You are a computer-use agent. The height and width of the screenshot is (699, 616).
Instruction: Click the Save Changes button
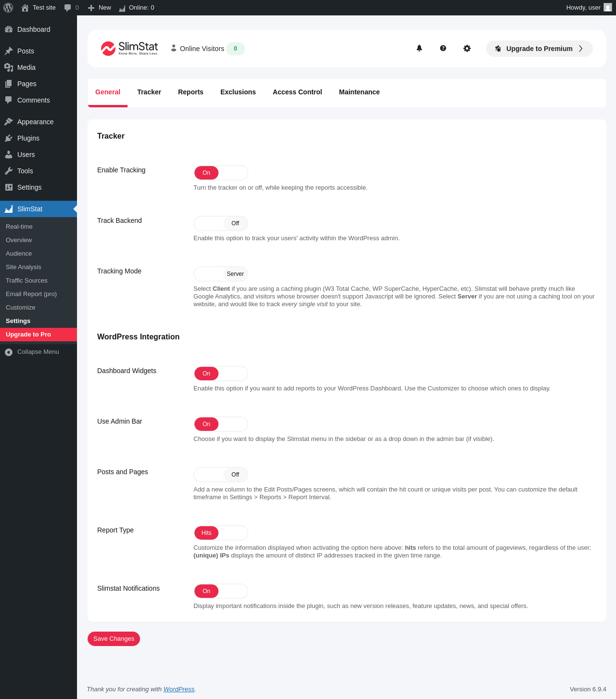114,639
